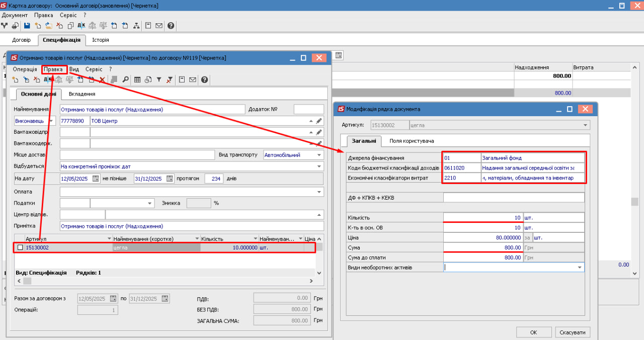
Task: Tick the checkbox of row 15130002
Action: click(20, 247)
